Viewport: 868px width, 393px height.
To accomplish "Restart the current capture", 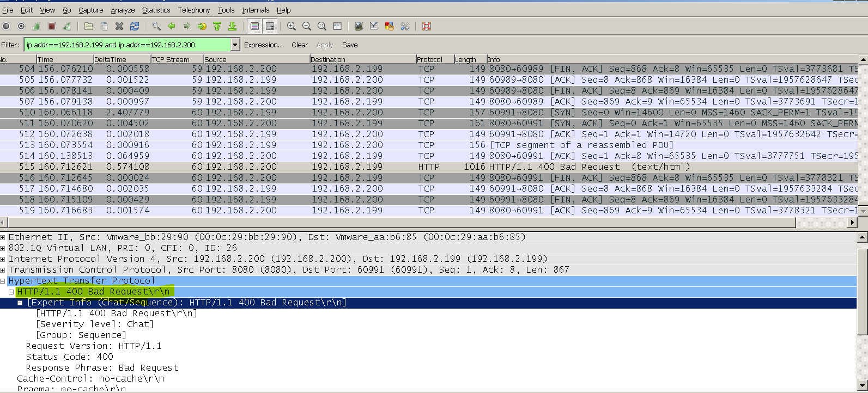I will [x=67, y=26].
